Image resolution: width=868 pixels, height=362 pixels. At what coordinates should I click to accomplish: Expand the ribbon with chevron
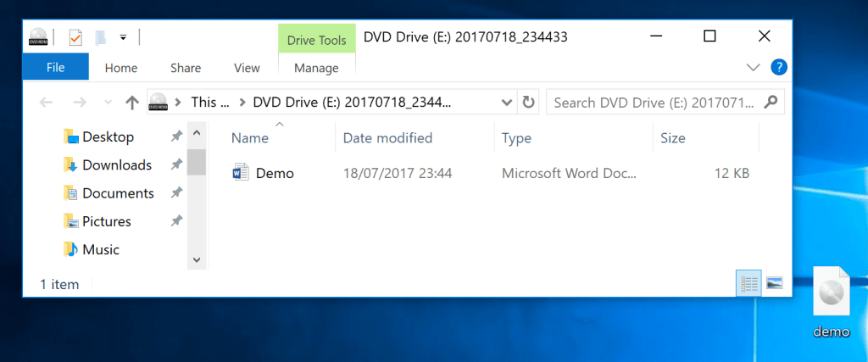coord(753,67)
